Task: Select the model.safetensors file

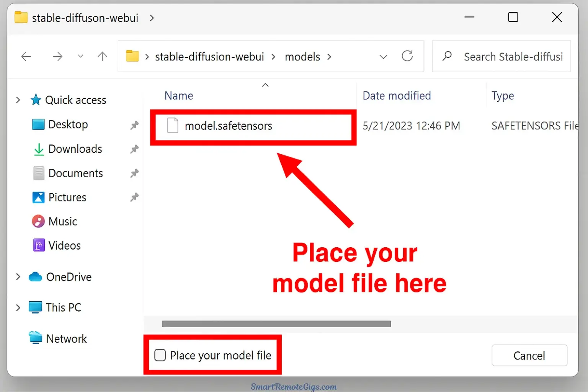Action: [228, 126]
